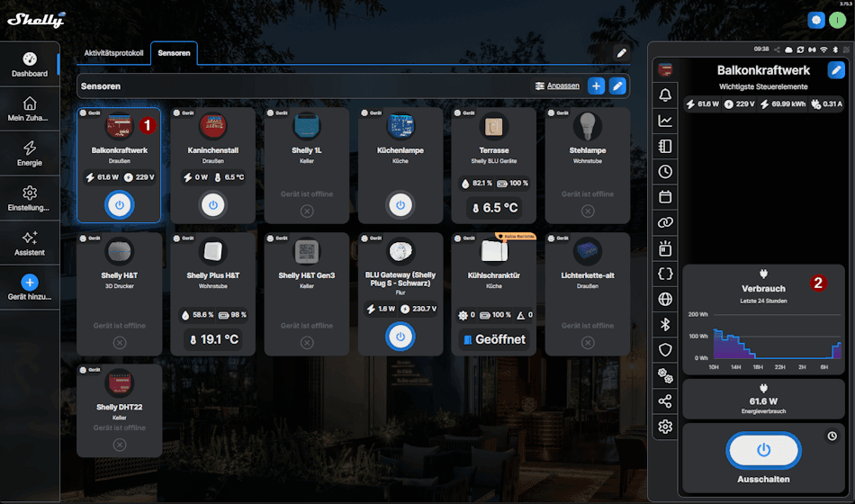This screenshot has height=504, width=855.
Task: Open the double-gear icon in device sidebar
Action: tap(665, 375)
